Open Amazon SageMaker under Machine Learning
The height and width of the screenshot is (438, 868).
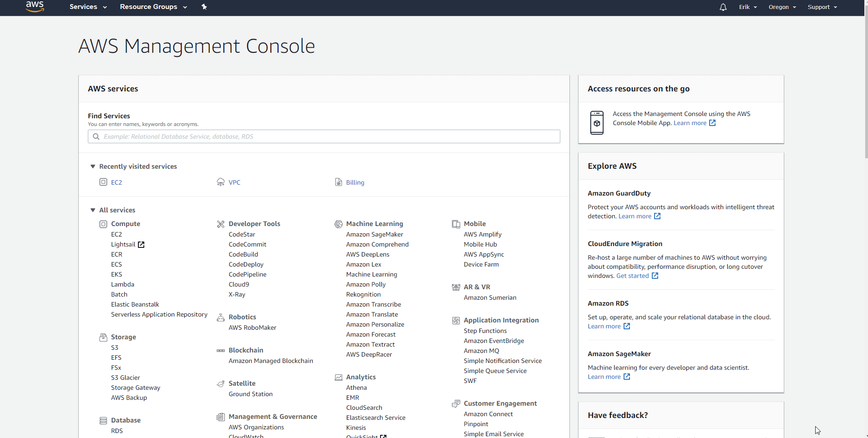click(375, 234)
